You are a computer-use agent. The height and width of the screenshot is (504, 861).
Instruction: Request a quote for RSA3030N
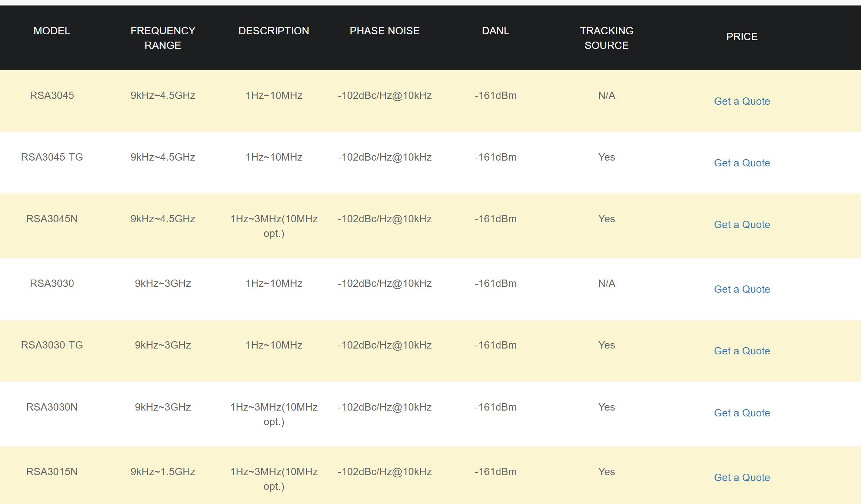pos(742,413)
